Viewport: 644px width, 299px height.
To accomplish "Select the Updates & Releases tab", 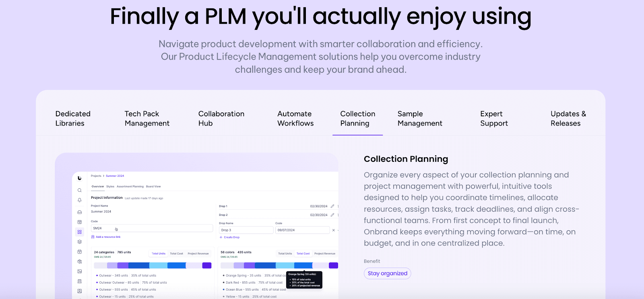I will 568,119.
